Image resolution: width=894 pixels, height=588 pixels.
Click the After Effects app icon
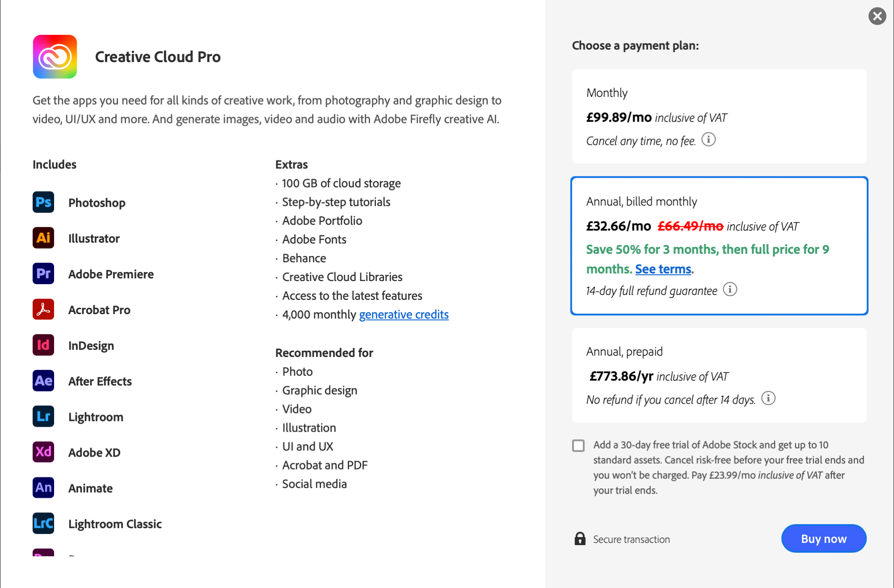43,381
